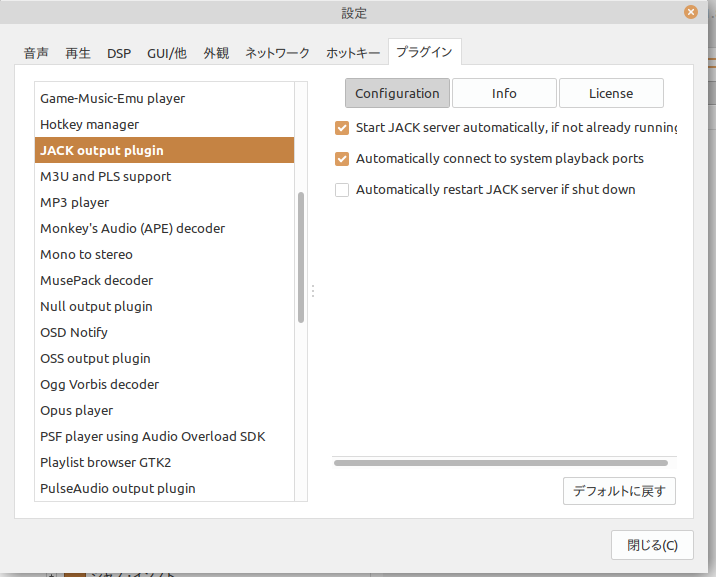Click the plugin list vertical scrollbar thumb
Screen dimensions: 716x577
(301, 257)
